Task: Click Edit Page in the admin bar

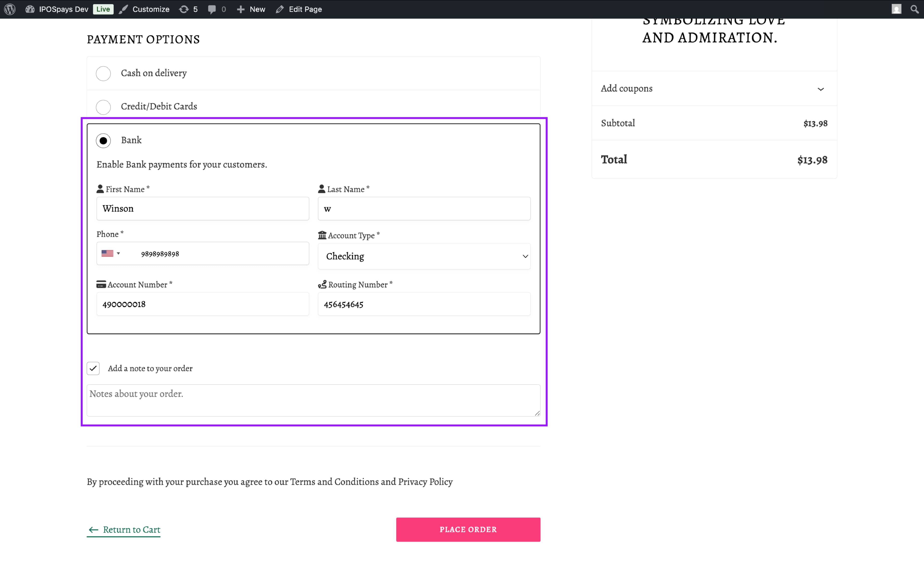Action: (x=299, y=9)
